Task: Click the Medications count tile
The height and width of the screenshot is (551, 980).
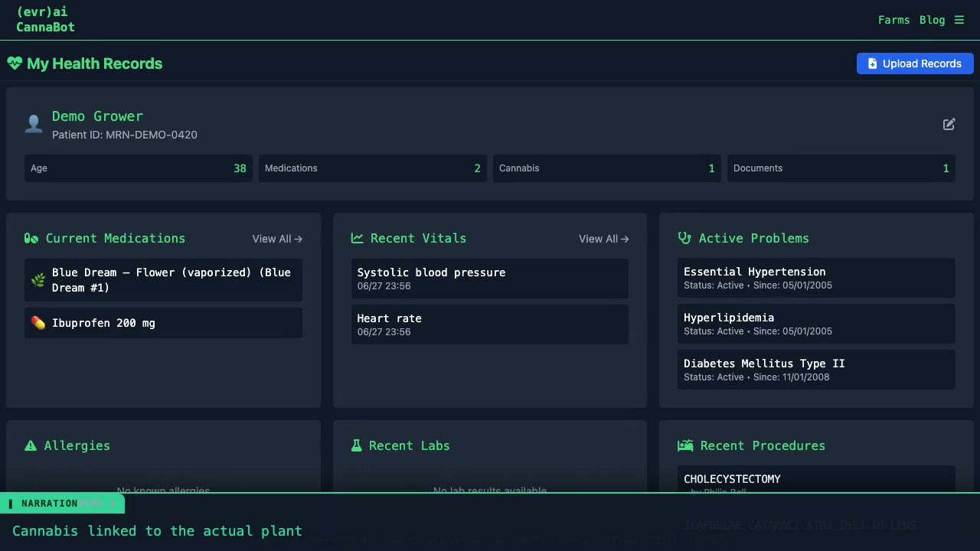Action: (x=373, y=168)
